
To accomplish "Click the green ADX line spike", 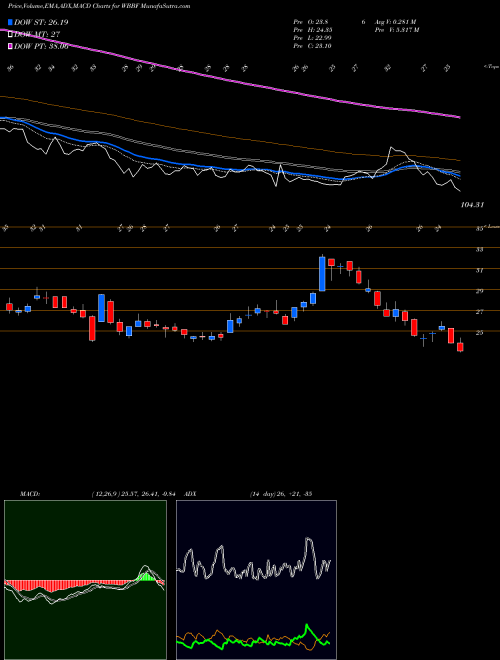I will [308, 627].
